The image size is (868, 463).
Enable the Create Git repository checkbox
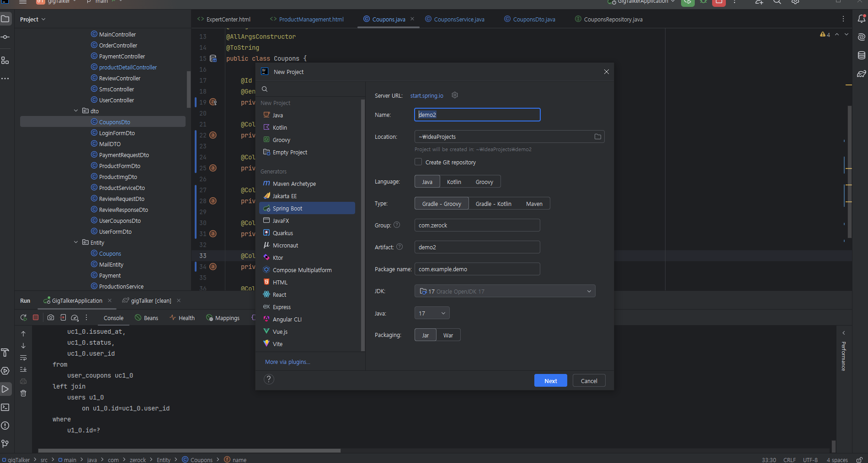pyautogui.click(x=418, y=162)
